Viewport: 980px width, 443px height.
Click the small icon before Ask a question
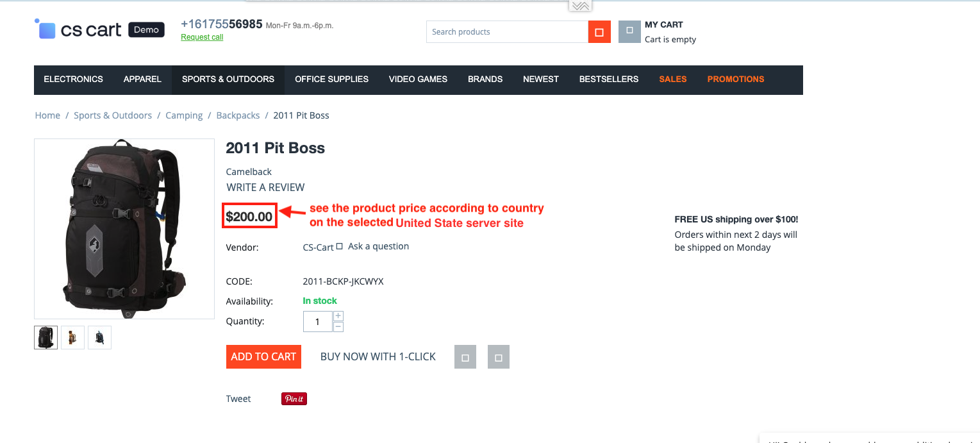340,246
